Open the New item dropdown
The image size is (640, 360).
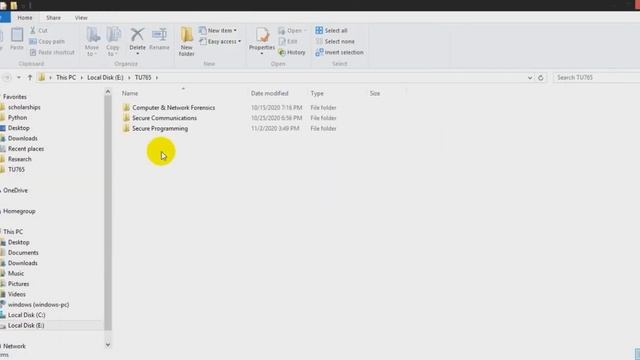pyautogui.click(x=218, y=31)
